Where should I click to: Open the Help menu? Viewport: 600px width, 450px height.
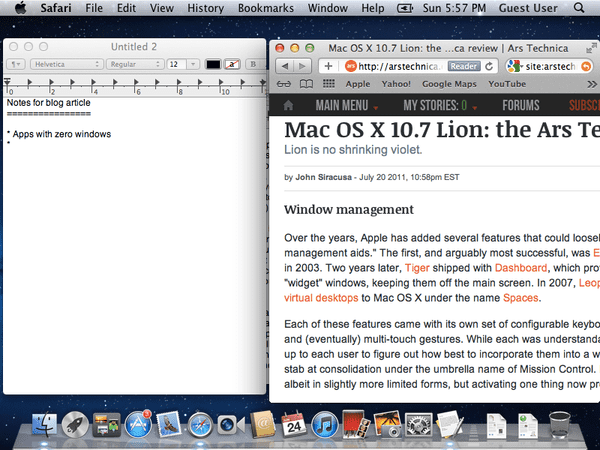tap(373, 8)
